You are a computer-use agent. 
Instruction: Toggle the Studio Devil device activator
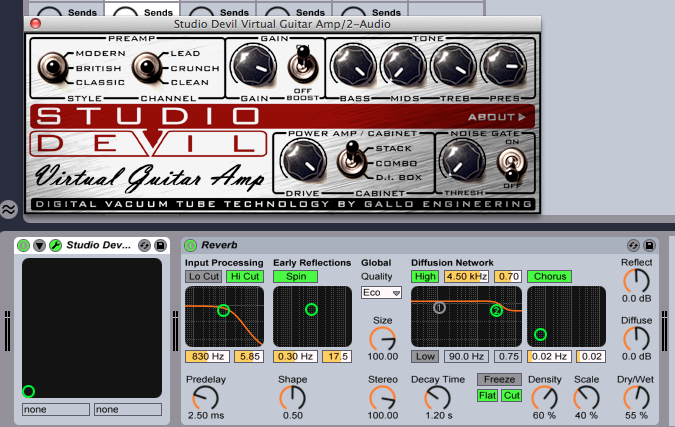[x=23, y=245]
